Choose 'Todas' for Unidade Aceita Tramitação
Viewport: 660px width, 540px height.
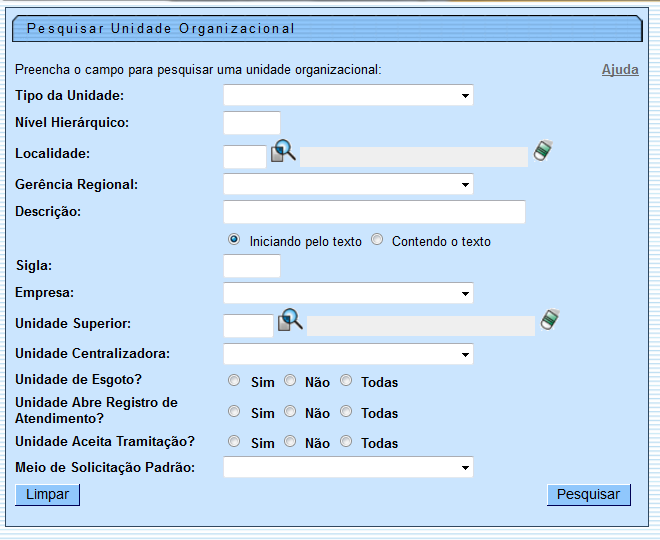point(346,441)
